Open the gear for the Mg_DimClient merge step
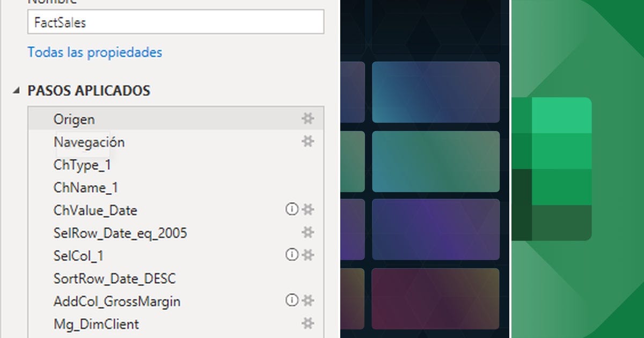 [x=308, y=324]
